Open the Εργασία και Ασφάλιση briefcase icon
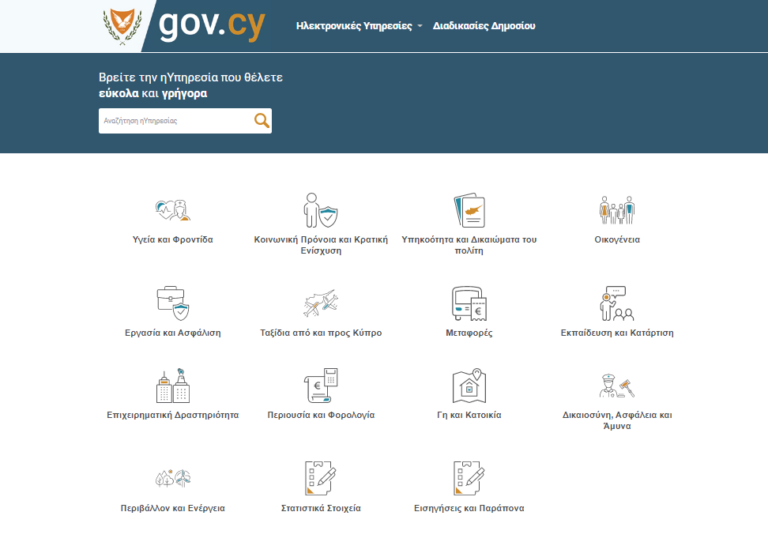This screenshot has height=542, width=768. pyautogui.click(x=172, y=302)
